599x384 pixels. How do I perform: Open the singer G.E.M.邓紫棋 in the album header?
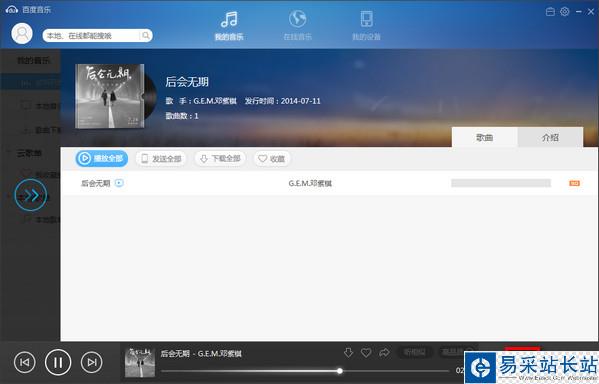coord(215,101)
